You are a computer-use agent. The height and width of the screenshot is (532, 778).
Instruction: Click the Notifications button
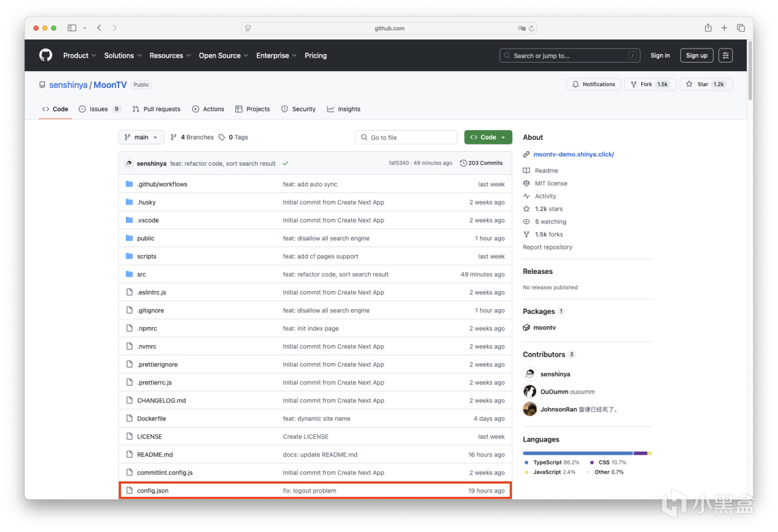coord(594,84)
